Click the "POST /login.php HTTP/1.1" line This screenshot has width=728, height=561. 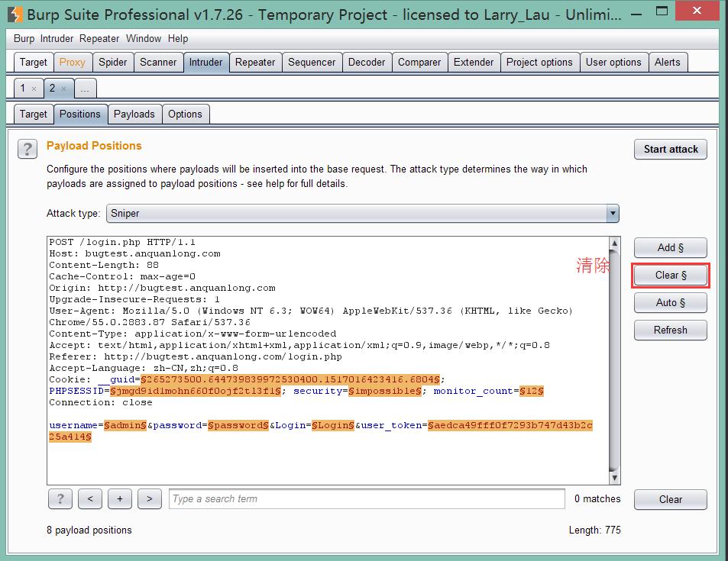pos(122,242)
